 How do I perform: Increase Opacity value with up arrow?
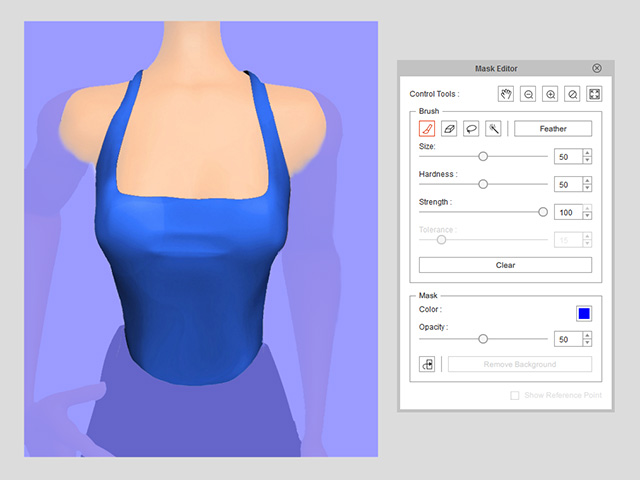click(x=587, y=336)
